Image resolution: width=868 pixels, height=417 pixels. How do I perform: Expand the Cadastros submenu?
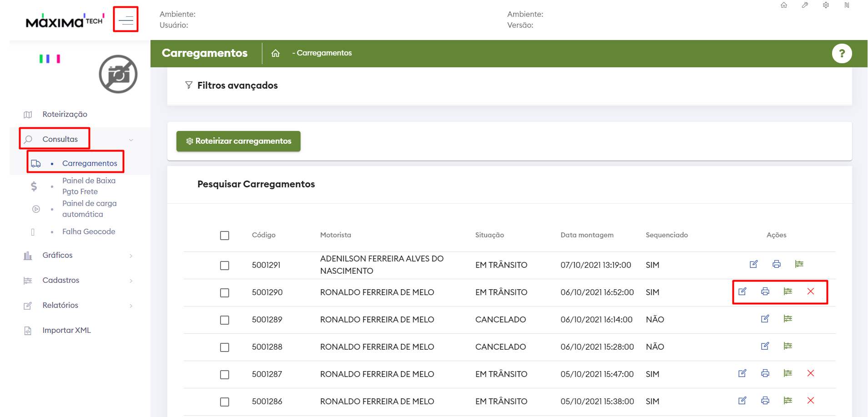coord(61,280)
